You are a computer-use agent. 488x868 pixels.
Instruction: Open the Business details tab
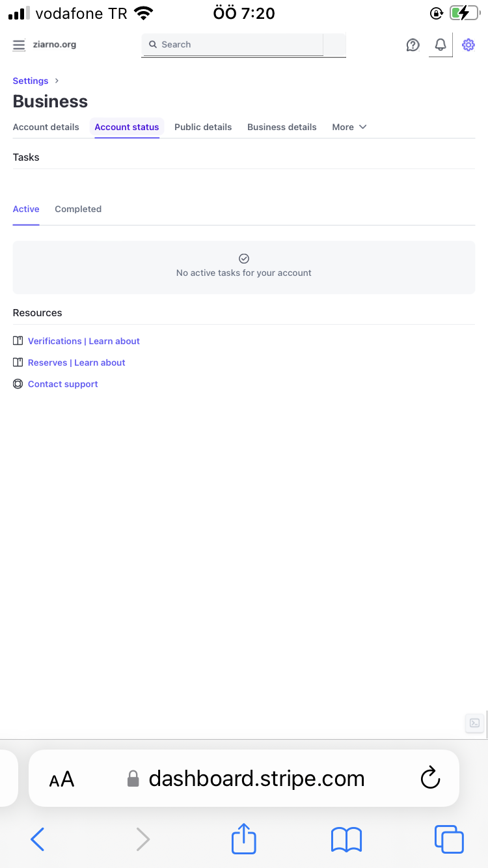tap(282, 127)
